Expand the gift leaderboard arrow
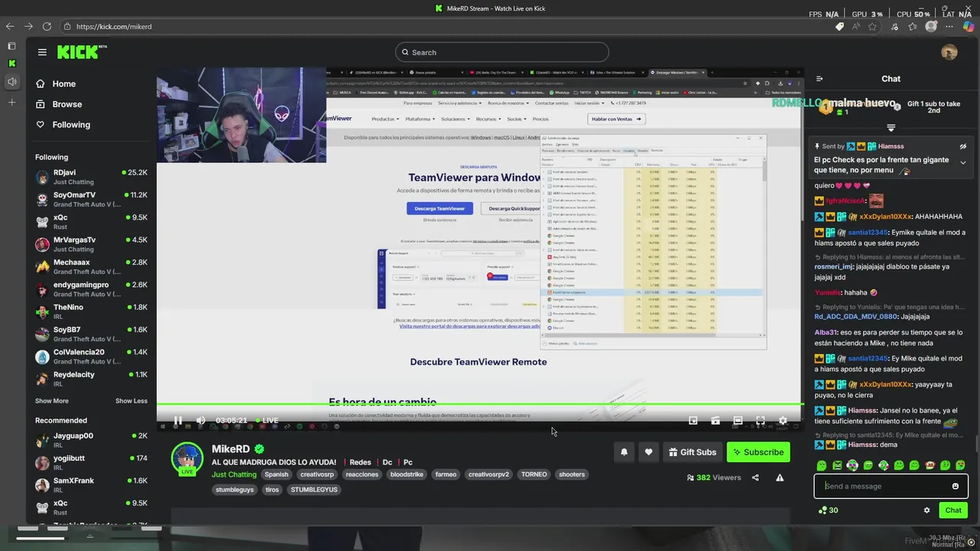980x551 pixels. (891, 128)
